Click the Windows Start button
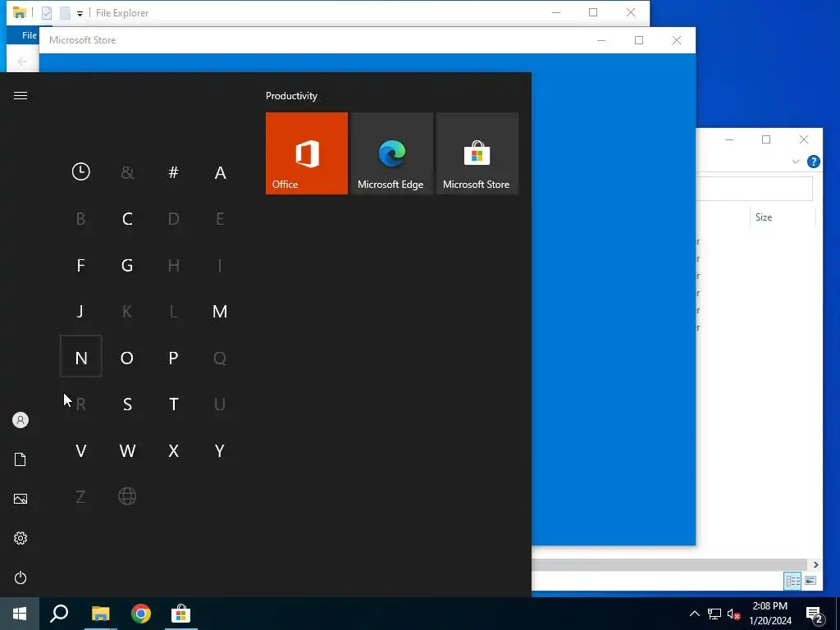The height and width of the screenshot is (630, 840). (20, 614)
